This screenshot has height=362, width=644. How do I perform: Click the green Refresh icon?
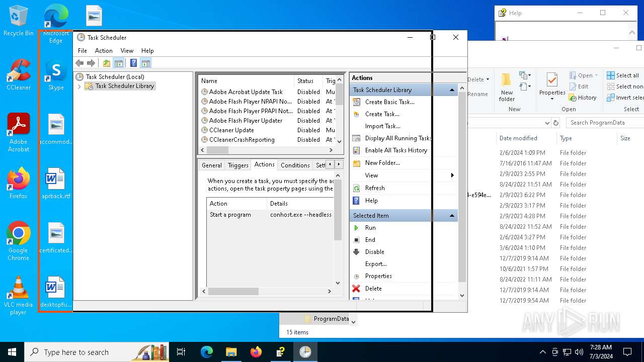(x=356, y=188)
